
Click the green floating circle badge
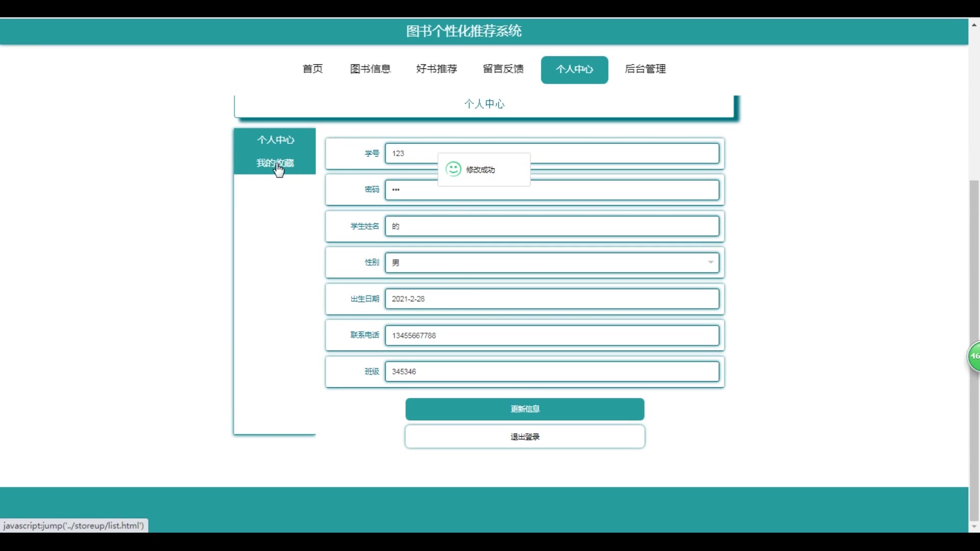point(974,357)
